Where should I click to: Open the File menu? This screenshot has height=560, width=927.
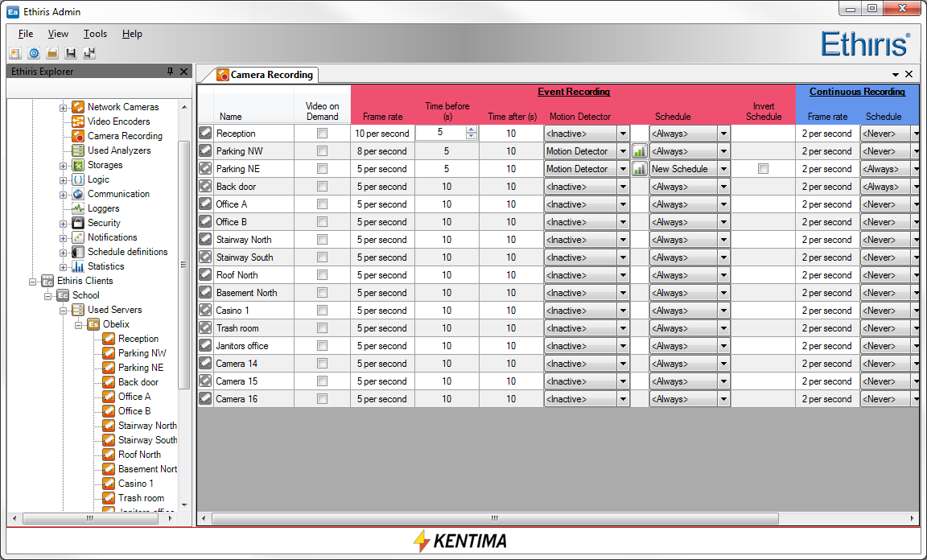[26, 34]
